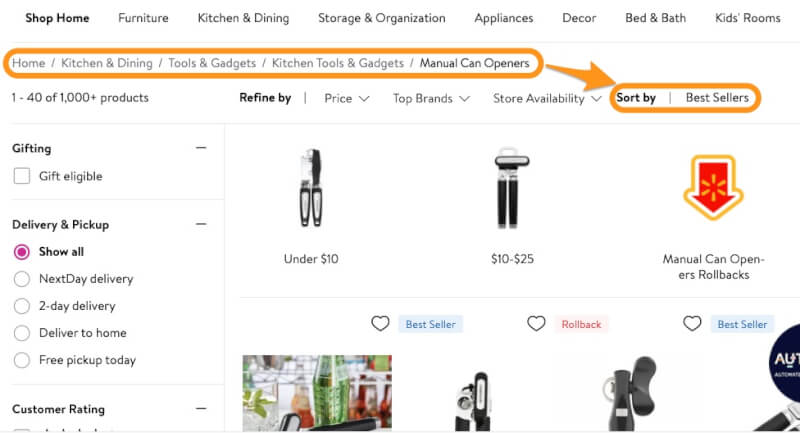Choose the Free pickup today option
This screenshot has height=433, width=800.
click(22, 360)
